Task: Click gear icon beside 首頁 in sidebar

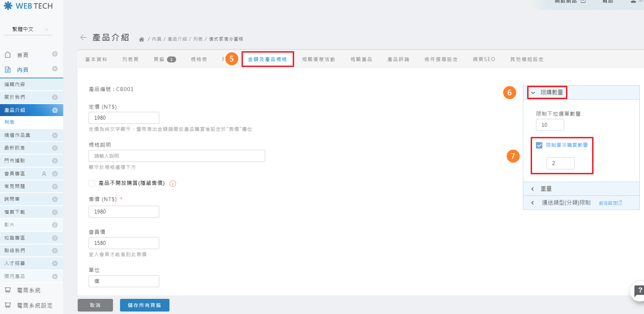Action: 55,54
